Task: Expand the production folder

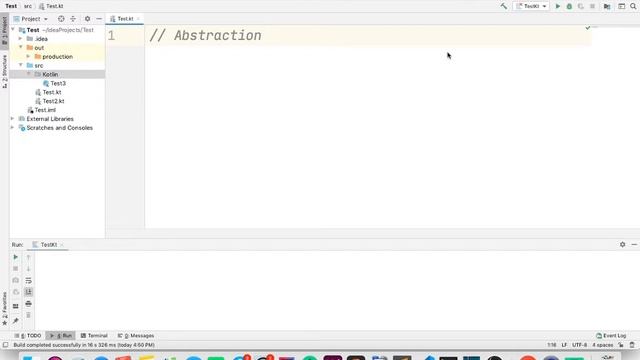Action: [29, 56]
